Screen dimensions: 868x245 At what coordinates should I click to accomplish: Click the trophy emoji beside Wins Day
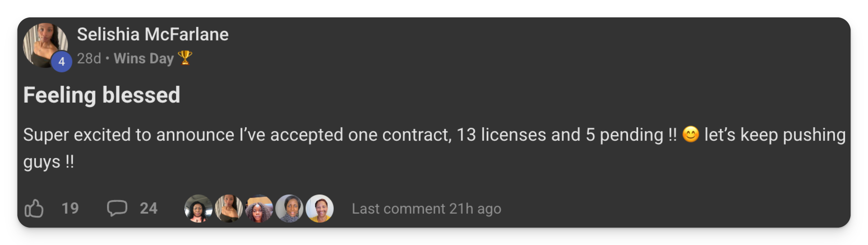(x=185, y=58)
